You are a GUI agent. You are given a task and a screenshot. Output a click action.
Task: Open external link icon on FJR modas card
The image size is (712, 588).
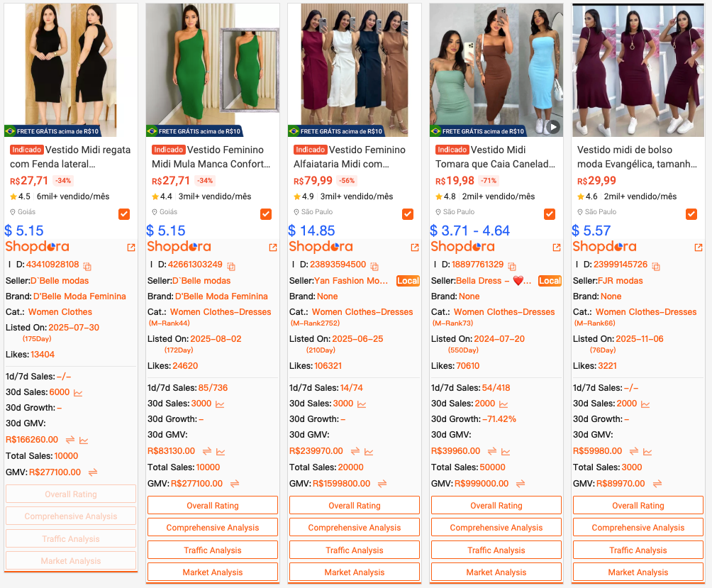pos(699,248)
